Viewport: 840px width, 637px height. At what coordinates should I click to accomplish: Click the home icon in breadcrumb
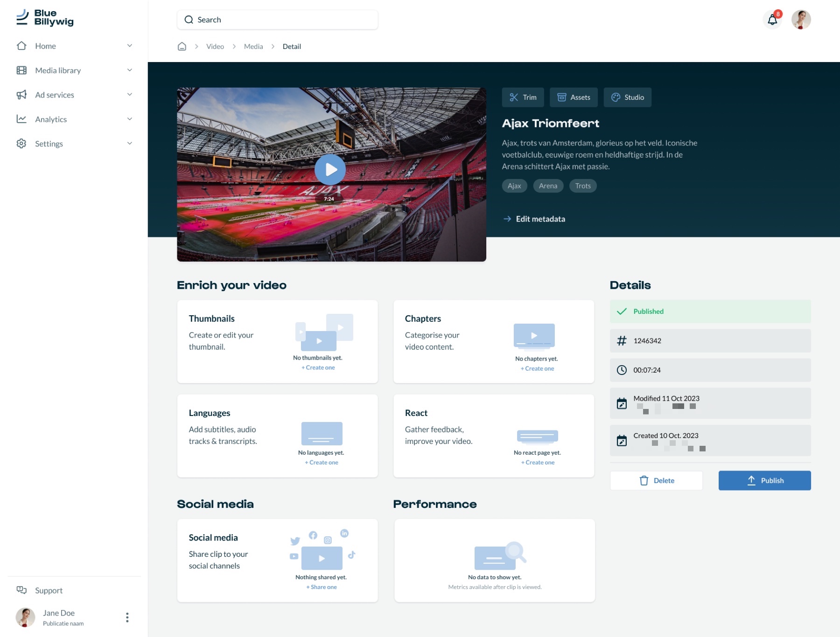(x=182, y=46)
